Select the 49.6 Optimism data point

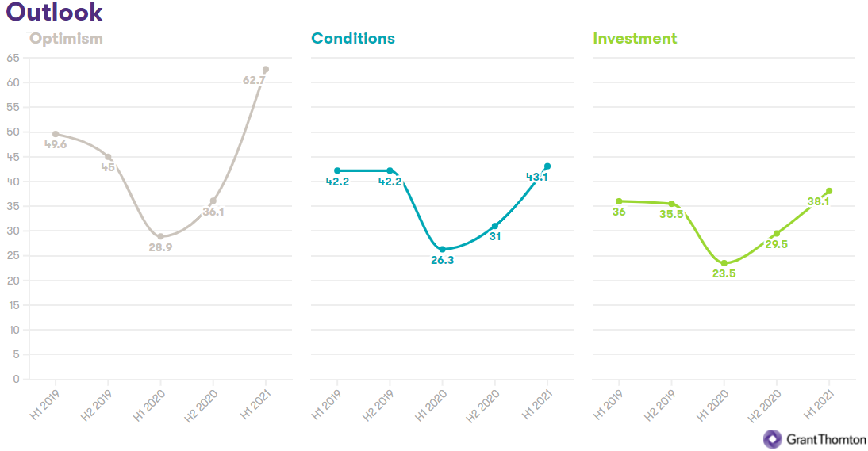tap(56, 134)
